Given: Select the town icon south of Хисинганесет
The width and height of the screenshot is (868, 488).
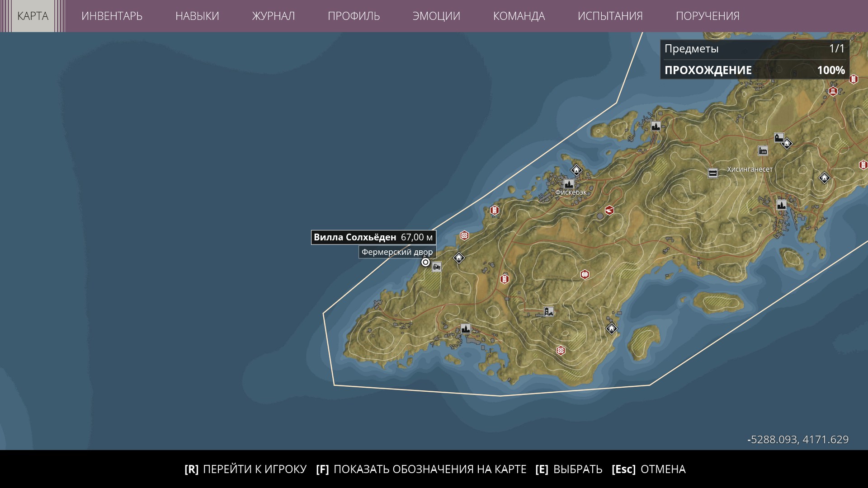Looking at the screenshot, I should [782, 205].
